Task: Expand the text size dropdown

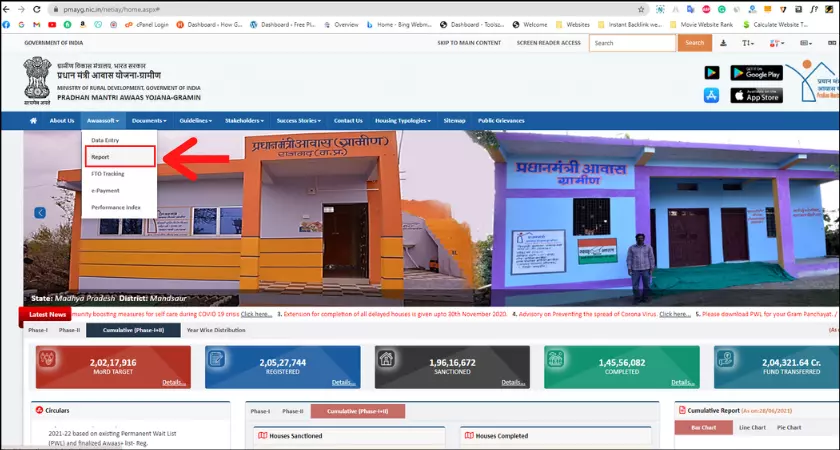Action: 748,43
